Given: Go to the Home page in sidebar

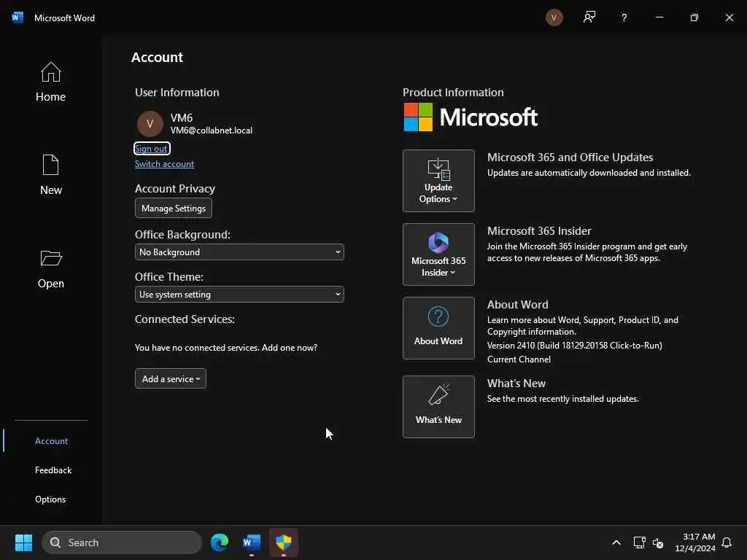Looking at the screenshot, I should [50, 82].
